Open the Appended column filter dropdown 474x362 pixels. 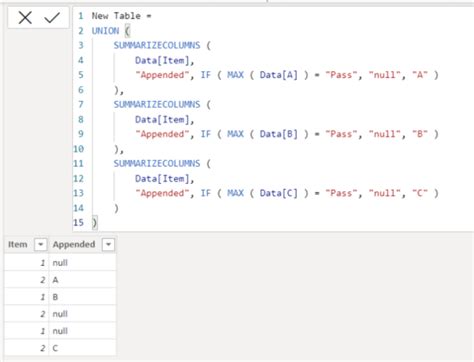(x=108, y=245)
